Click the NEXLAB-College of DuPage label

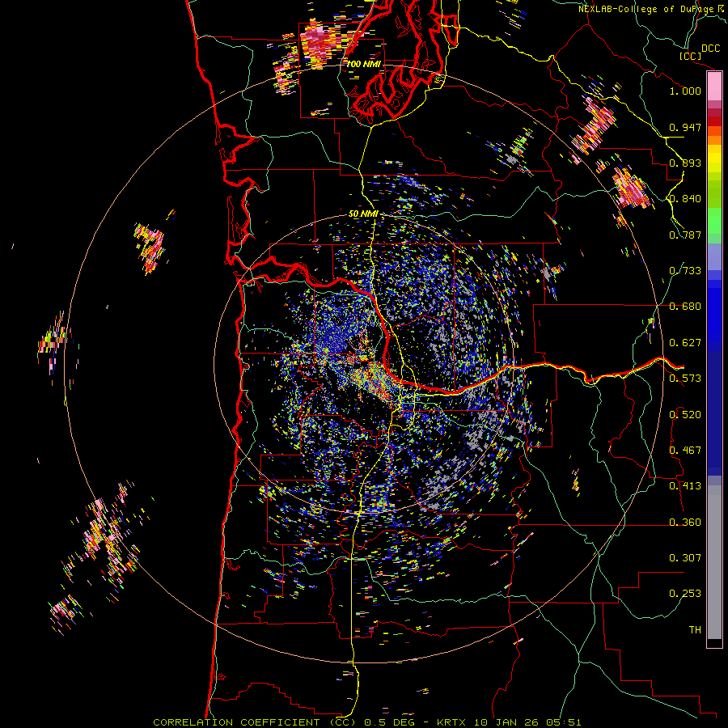[647, 9]
